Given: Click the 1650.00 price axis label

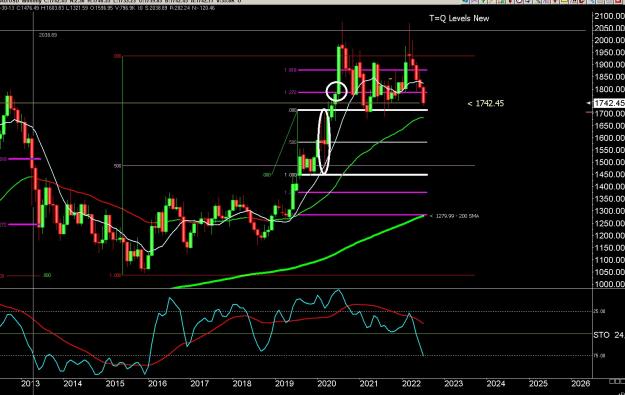Looking at the screenshot, I should tap(609, 126).
